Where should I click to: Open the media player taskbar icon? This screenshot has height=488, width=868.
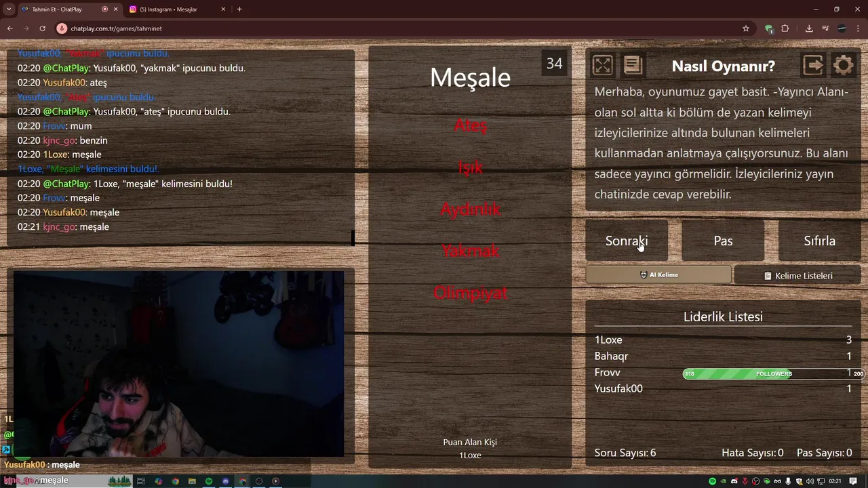(276, 481)
